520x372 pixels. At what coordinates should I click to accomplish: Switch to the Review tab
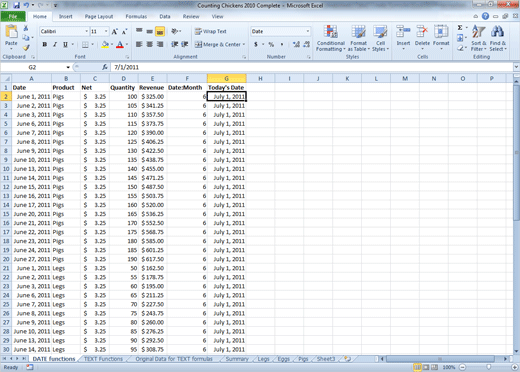[191, 16]
